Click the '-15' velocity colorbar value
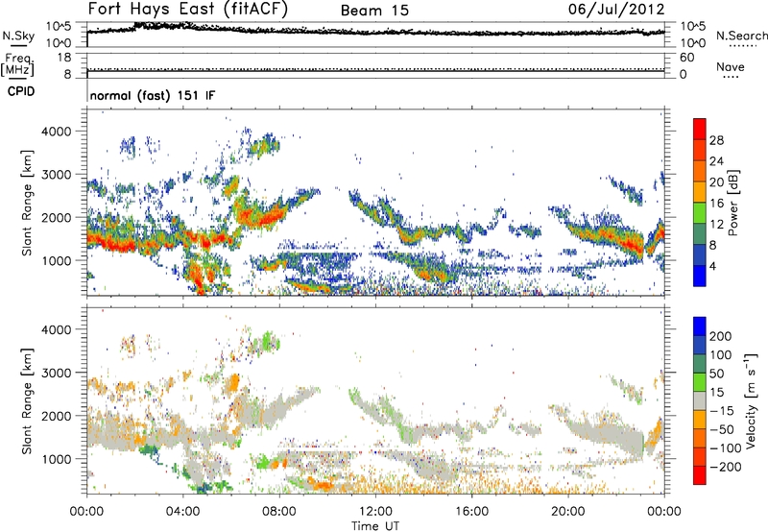This screenshot has height=532, width=768. click(722, 410)
